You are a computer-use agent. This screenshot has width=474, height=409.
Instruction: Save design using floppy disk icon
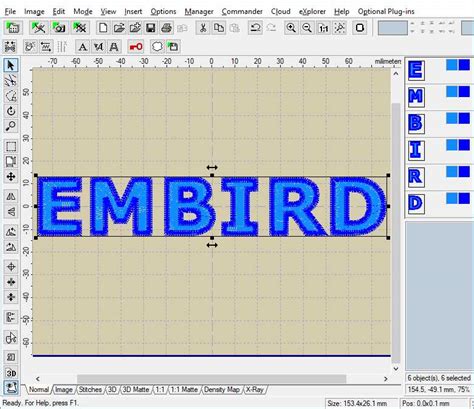150,28
